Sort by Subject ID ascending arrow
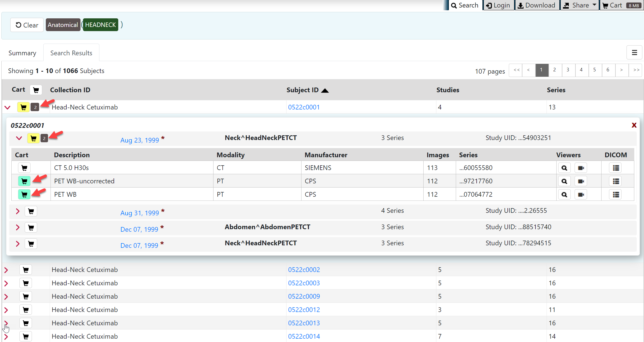 [325, 90]
